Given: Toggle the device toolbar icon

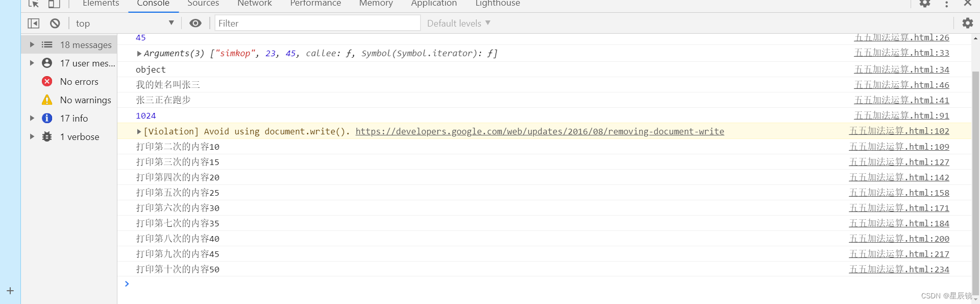Looking at the screenshot, I should pos(54,4).
